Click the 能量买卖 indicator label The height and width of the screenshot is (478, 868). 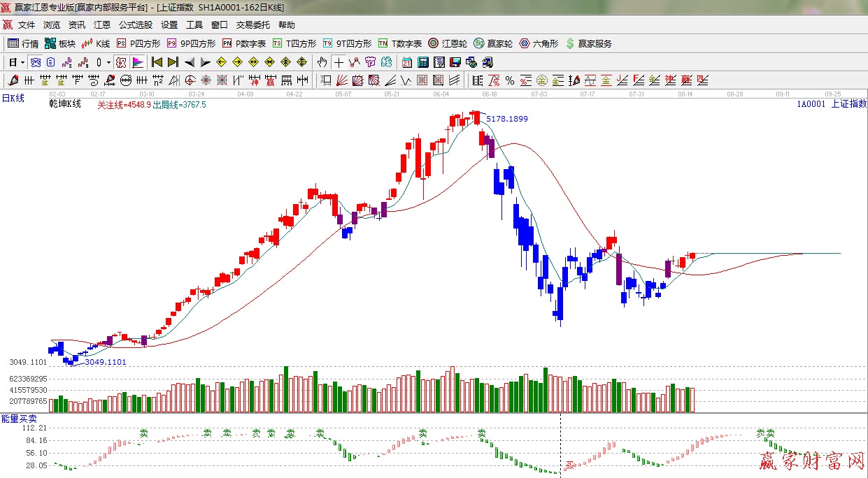(15, 418)
